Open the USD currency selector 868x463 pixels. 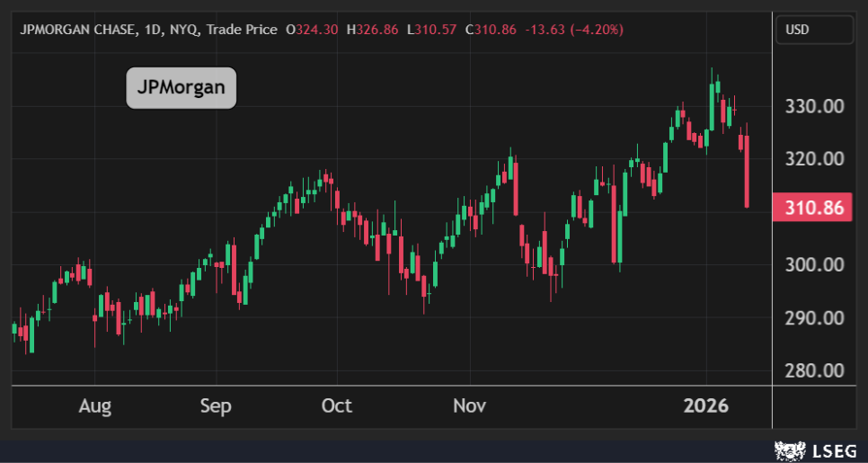(813, 30)
